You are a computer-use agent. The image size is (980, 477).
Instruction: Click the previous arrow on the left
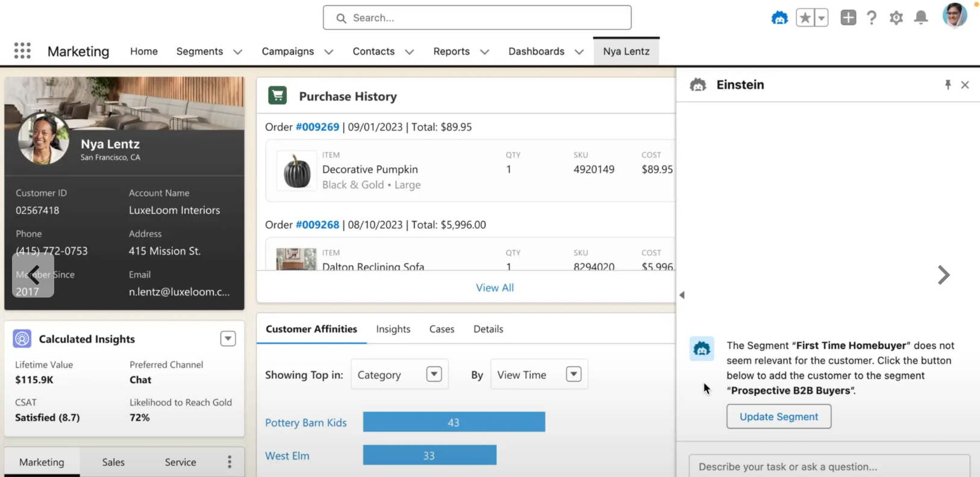[33, 275]
